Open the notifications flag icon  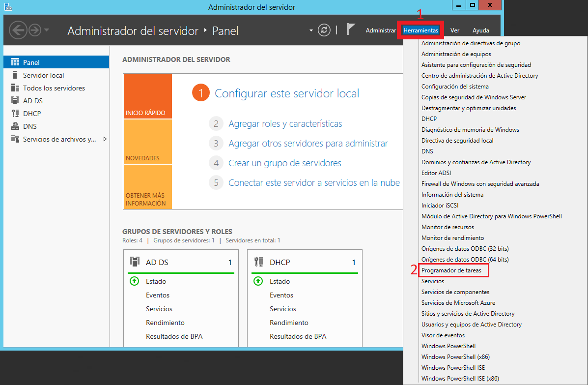350,30
